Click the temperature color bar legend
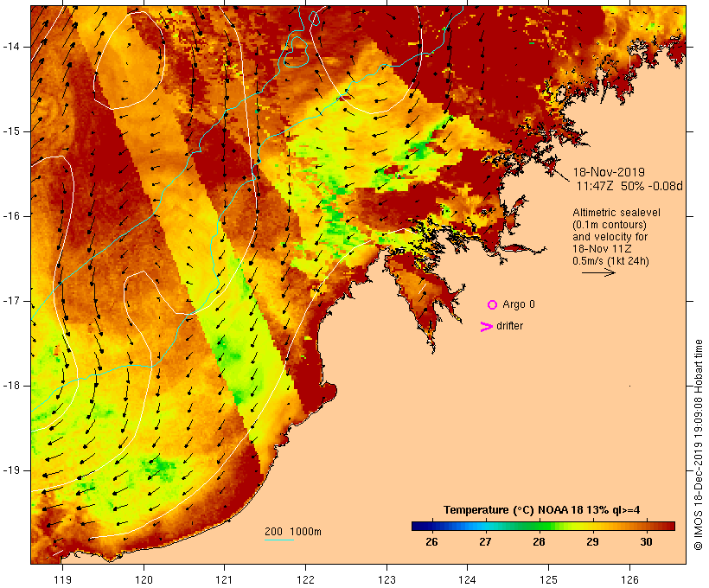This screenshot has width=709, height=588. [543, 526]
